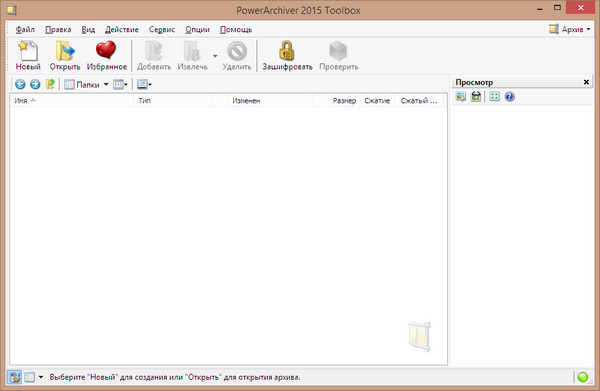Expand the Папки dropdown arrow
Image resolution: width=600 pixels, height=391 pixels.
coord(106,85)
